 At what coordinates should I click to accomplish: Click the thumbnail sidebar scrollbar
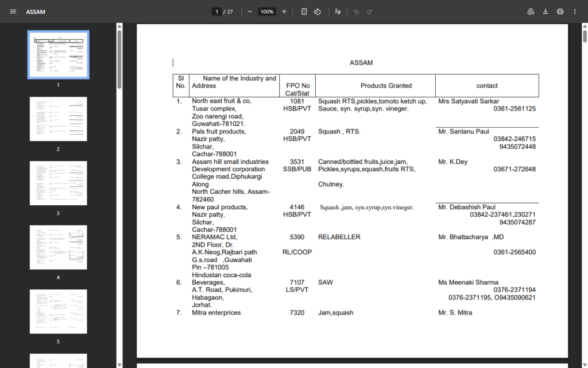point(119,57)
